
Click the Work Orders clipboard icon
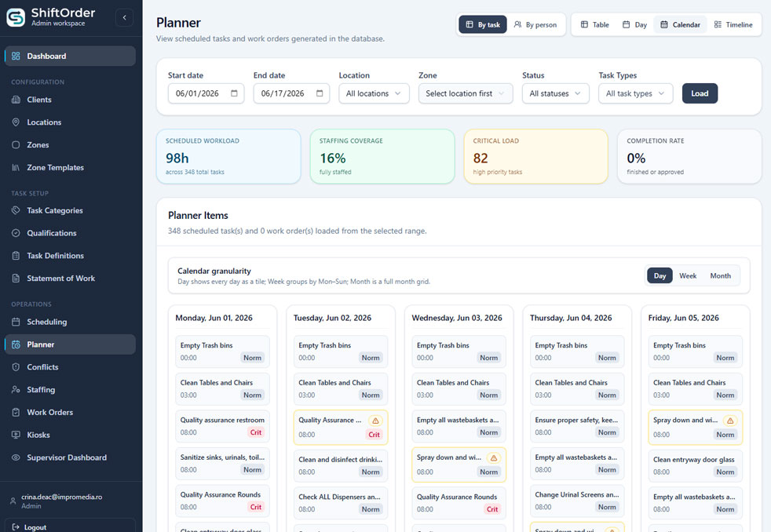click(16, 412)
